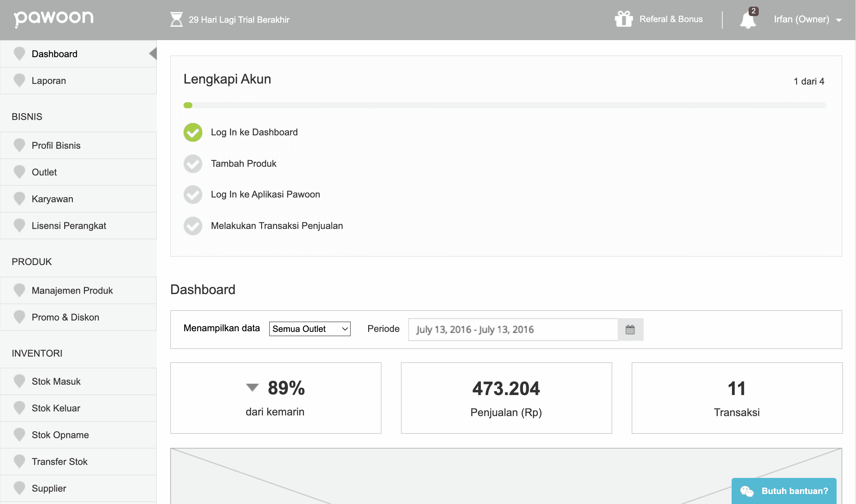Click the '1 dari 4' progress count
This screenshot has width=856, height=504.
(x=809, y=82)
